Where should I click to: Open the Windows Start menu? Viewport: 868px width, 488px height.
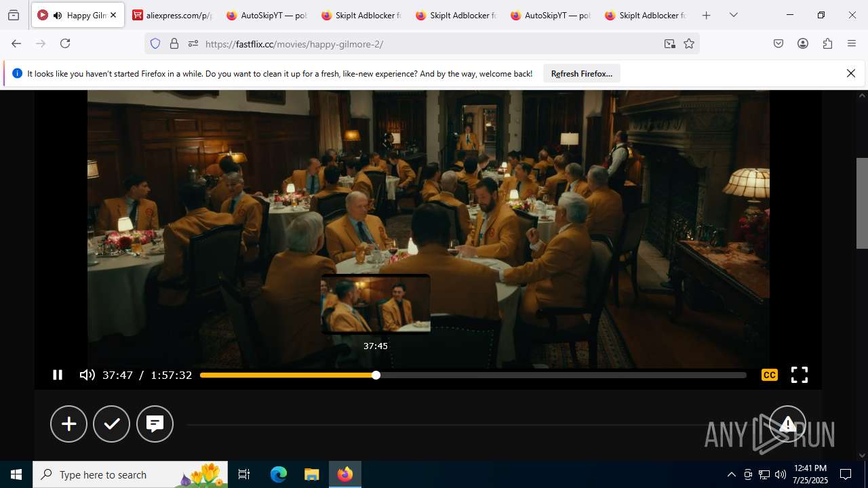(16, 474)
